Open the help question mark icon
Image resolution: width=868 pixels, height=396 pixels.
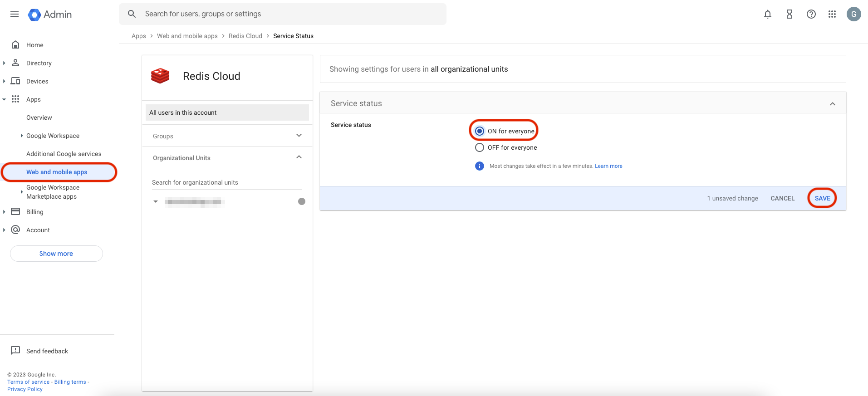[811, 14]
